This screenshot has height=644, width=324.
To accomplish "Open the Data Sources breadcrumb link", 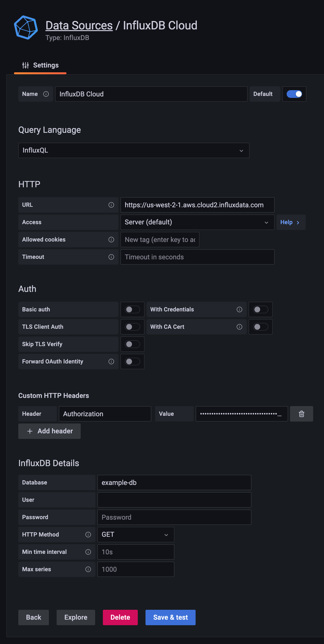I will tap(79, 26).
